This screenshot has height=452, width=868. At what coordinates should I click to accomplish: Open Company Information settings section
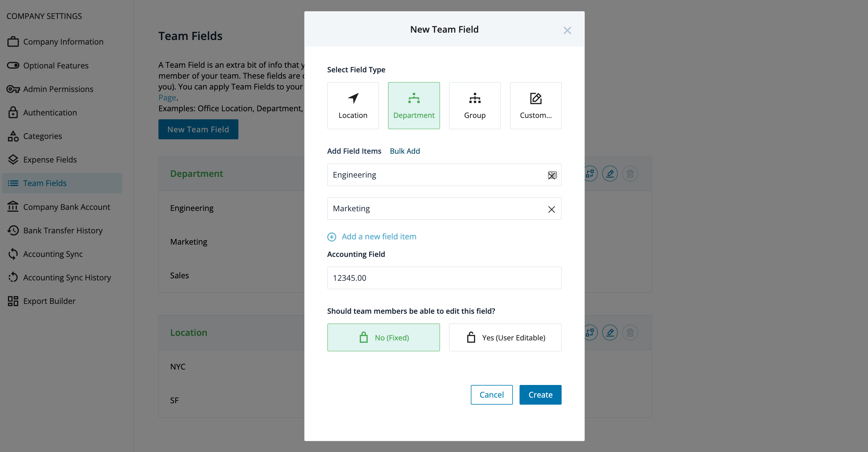63,41
